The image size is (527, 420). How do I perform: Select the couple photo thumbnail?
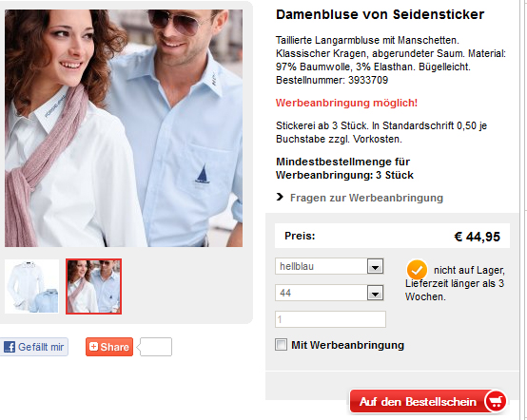[x=94, y=286]
